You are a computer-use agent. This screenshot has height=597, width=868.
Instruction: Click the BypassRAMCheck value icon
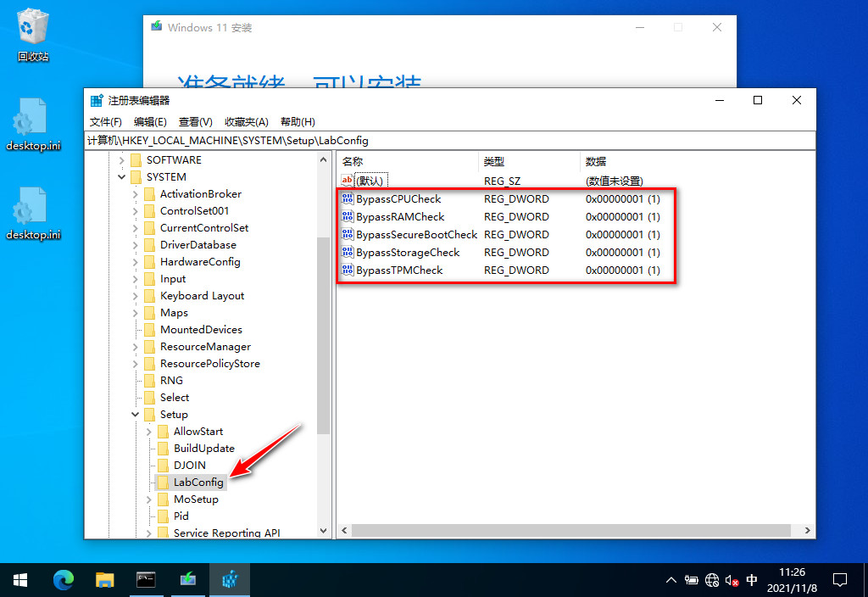pyautogui.click(x=347, y=216)
